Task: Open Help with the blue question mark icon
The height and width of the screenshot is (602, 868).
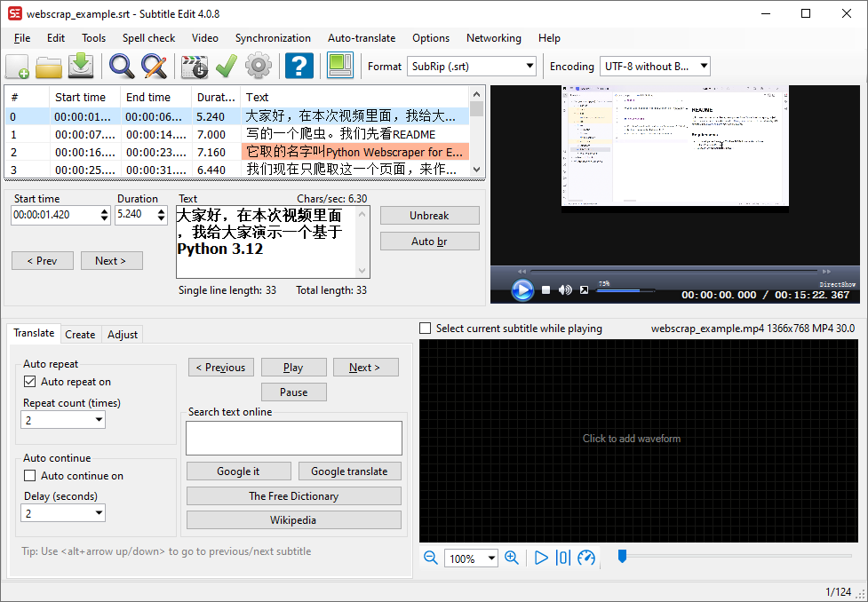Action: point(299,66)
